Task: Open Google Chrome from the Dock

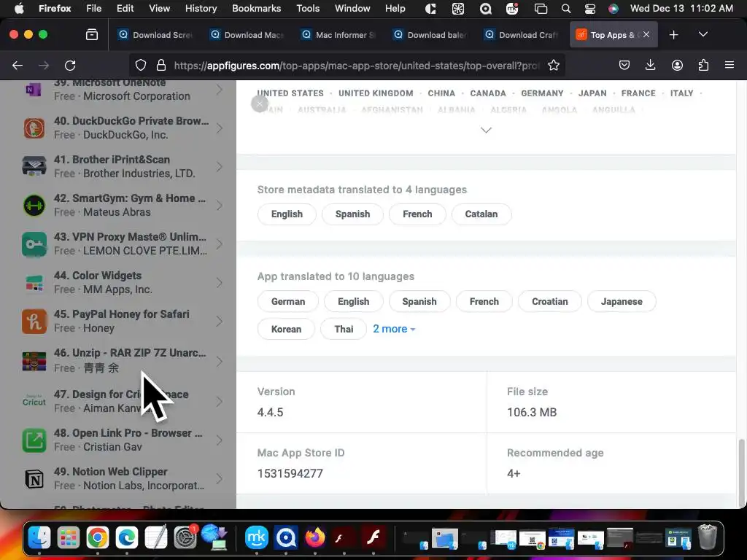Action: pos(98,538)
